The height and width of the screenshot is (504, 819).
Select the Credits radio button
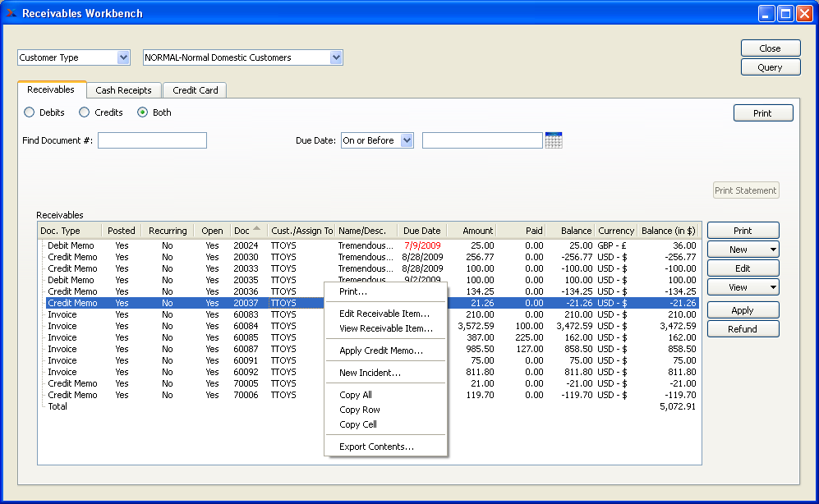(x=84, y=112)
